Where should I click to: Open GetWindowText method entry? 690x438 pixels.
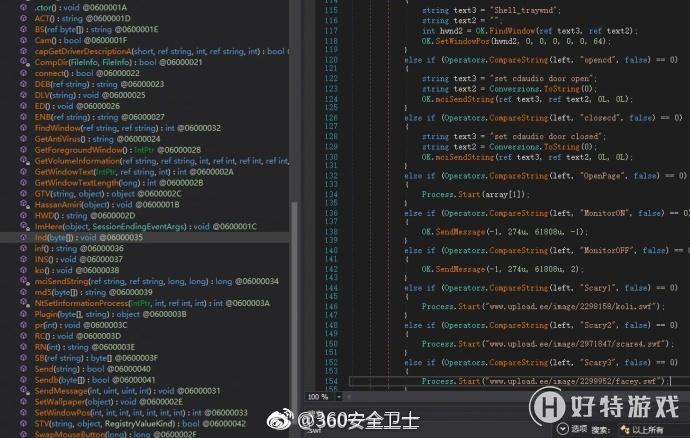point(134,172)
